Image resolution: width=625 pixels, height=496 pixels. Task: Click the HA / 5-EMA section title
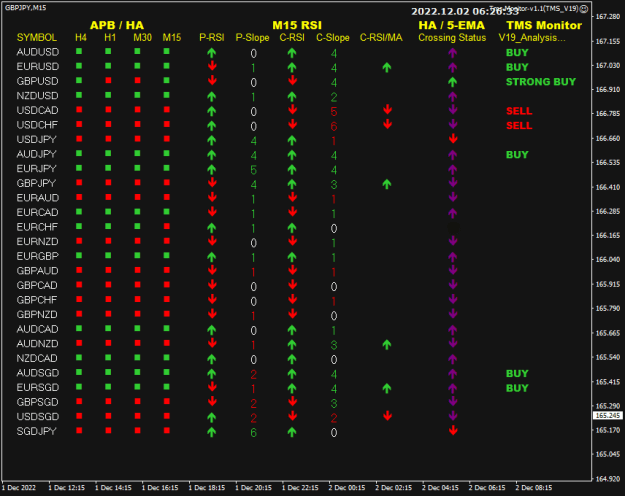tap(452, 25)
